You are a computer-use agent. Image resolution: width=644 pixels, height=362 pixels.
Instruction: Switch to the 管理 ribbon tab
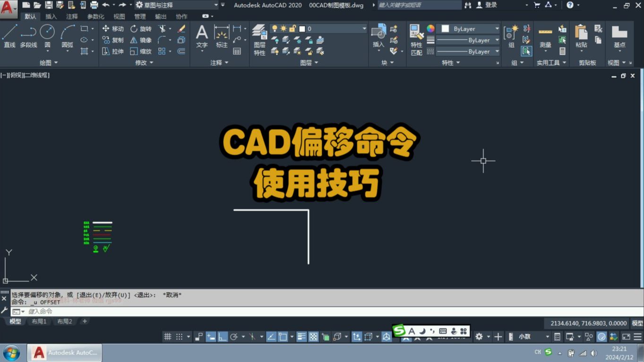[140, 17]
